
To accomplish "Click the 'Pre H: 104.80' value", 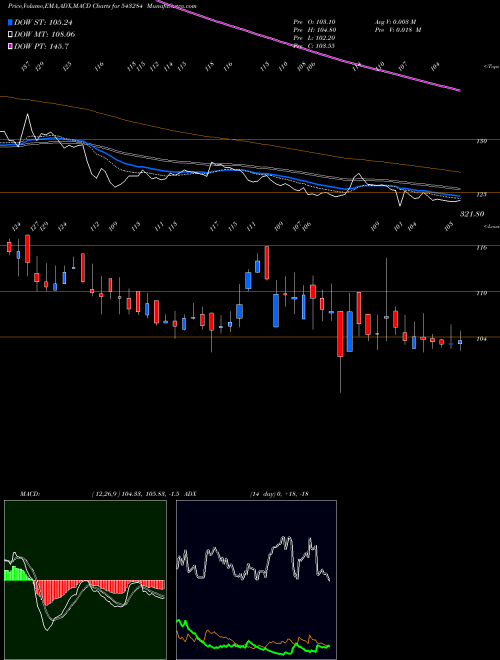I will tap(314, 30).
